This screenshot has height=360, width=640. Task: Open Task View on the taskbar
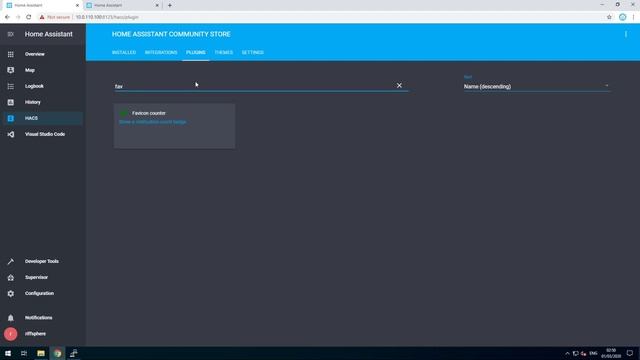click(24, 353)
